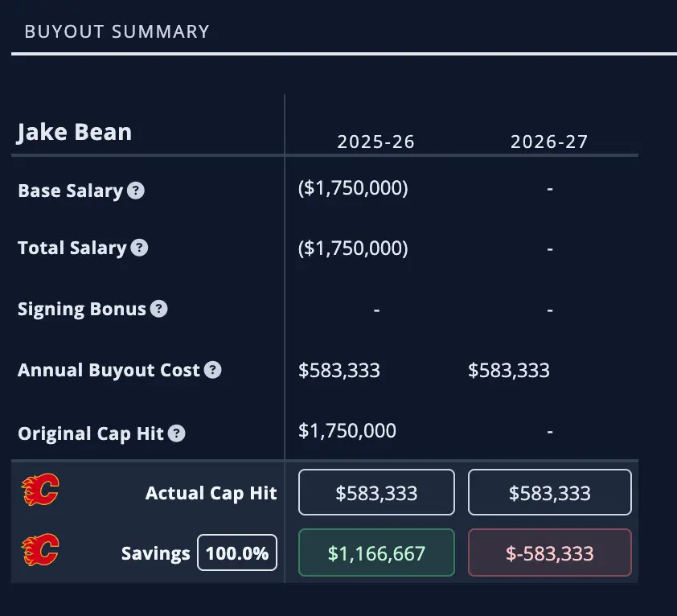Click the Buyout Summary section heading

click(117, 32)
